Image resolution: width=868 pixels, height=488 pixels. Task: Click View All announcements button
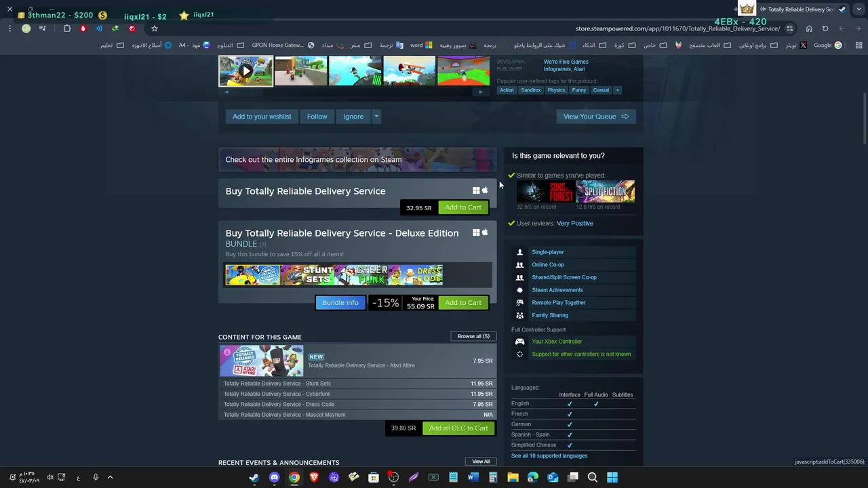coord(481,462)
